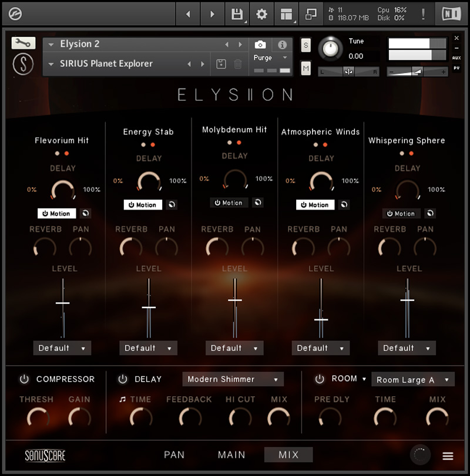Save snapshot with the disk icon
Screen dimensions: 470x476
pyautogui.click(x=221, y=64)
